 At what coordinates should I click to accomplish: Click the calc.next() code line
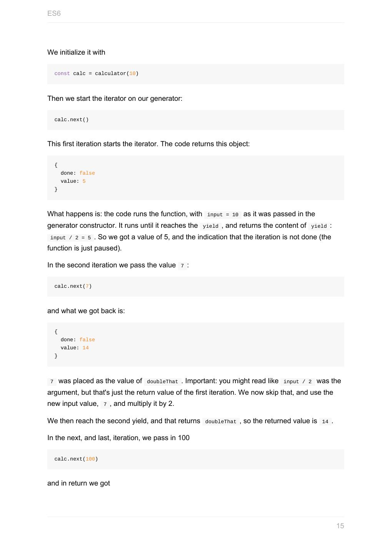coord(72,120)
